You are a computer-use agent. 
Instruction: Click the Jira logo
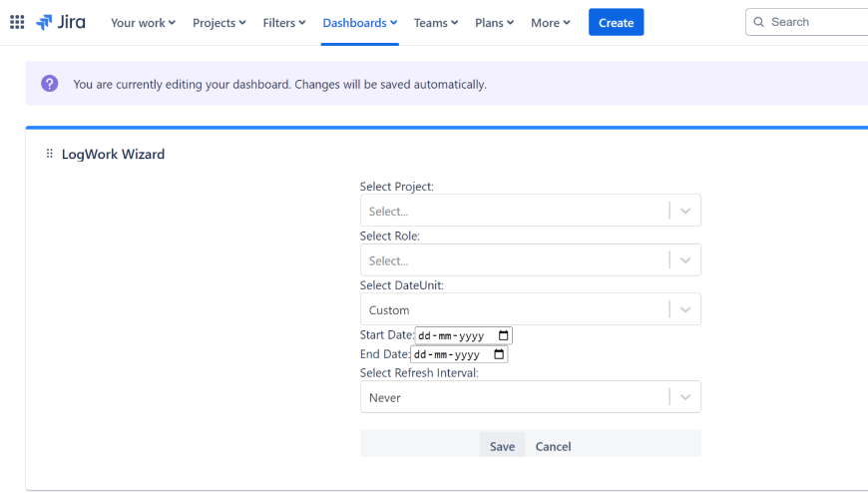point(61,22)
